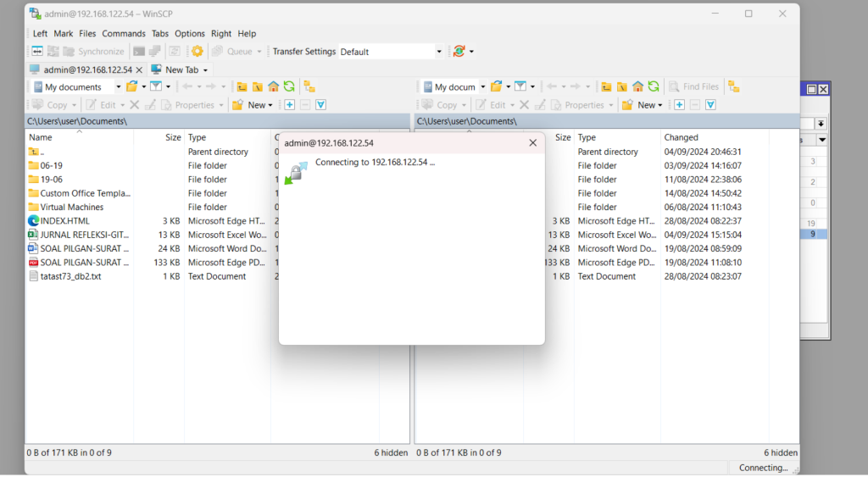
Task: Open the Commands menu
Action: point(124,34)
